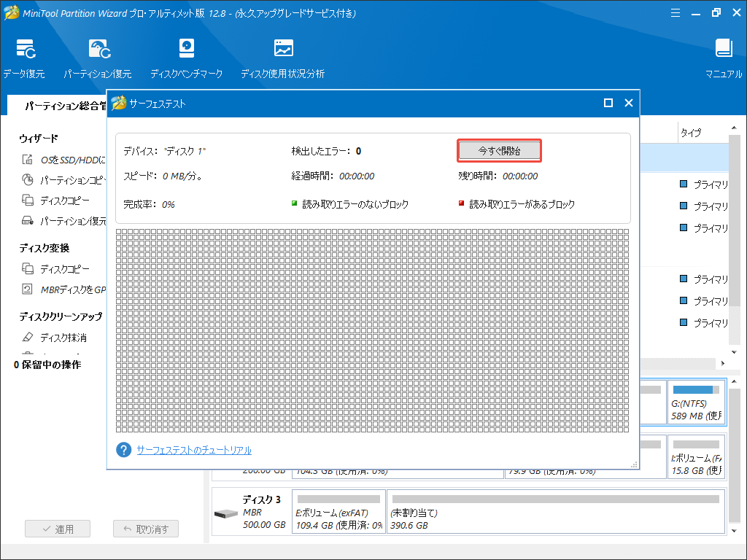Screen dimensions: 747x560
Task: Click the ディスク 3 drive icon
Action: pyautogui.click(x=226, y=513)
